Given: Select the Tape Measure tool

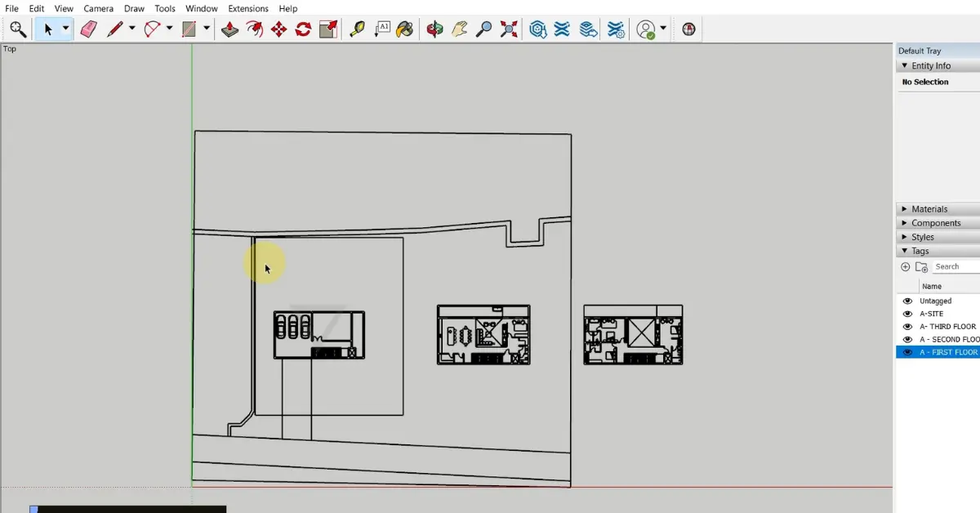Looking at the screenshot, I should [357, 29].
